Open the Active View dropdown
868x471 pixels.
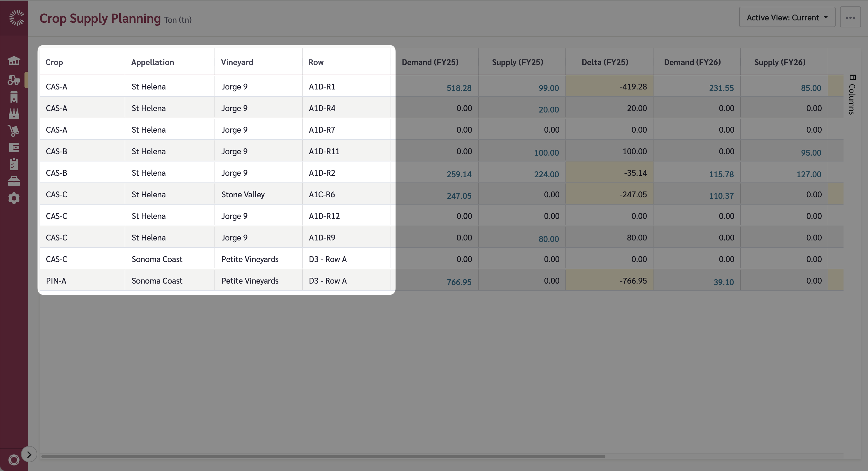tap(787, 17)
